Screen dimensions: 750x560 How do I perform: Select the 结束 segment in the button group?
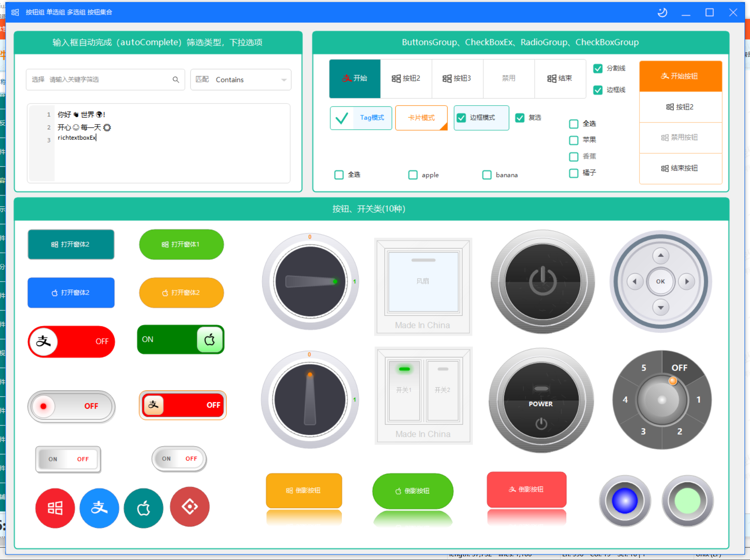(560, 78)
